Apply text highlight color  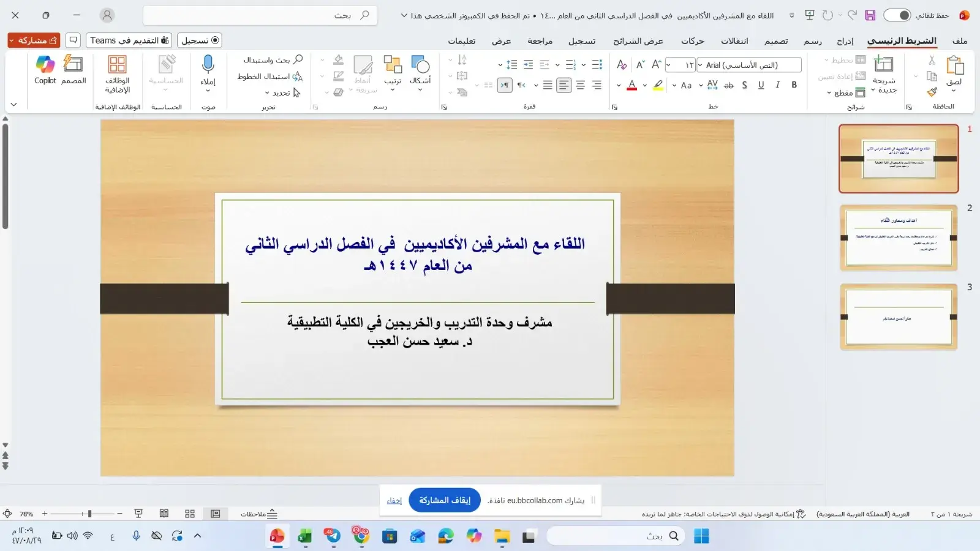click(x=658, y=86)
